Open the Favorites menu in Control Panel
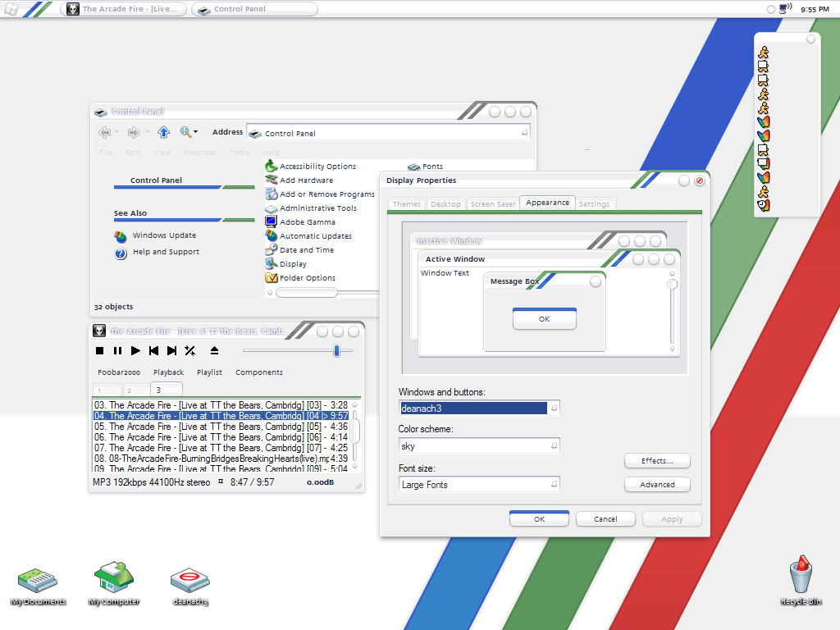 tap(200, 153)
